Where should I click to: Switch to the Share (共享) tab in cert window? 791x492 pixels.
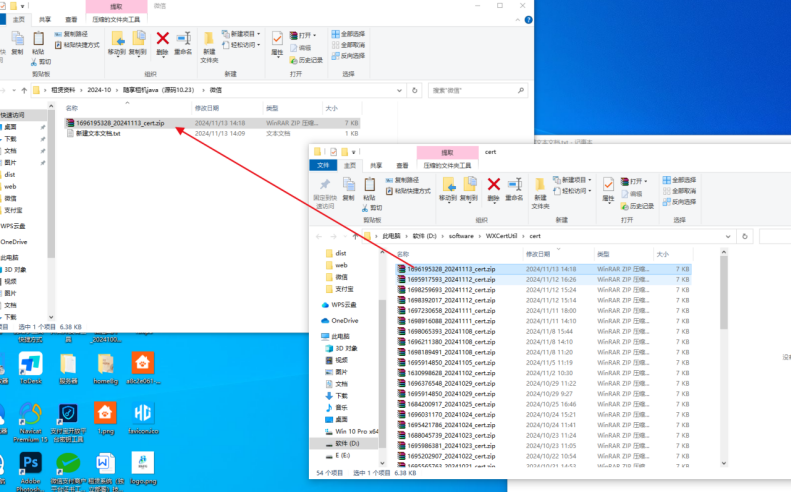pos(376,165)
